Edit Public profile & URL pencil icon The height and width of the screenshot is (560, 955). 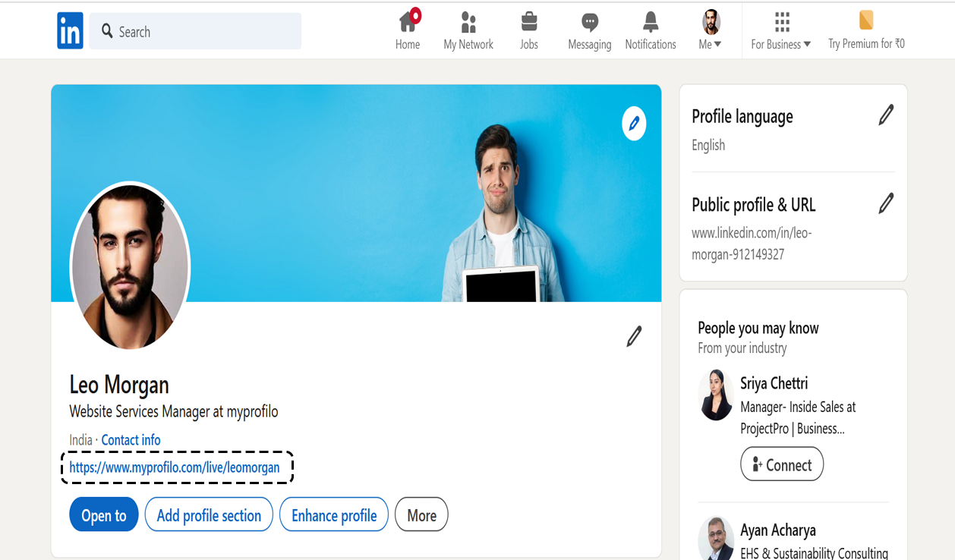point(886,203)
